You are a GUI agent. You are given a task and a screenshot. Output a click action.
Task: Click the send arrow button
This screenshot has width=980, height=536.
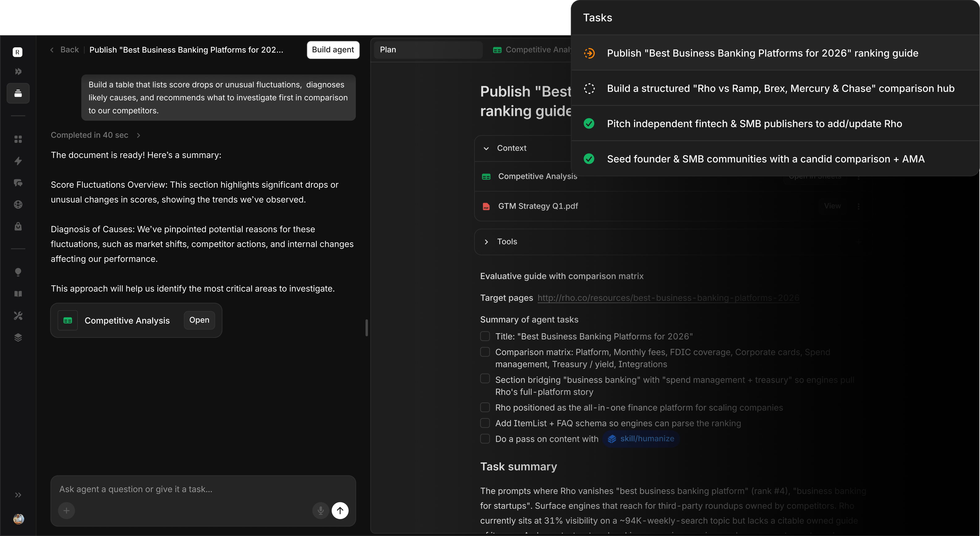point(340,511)
